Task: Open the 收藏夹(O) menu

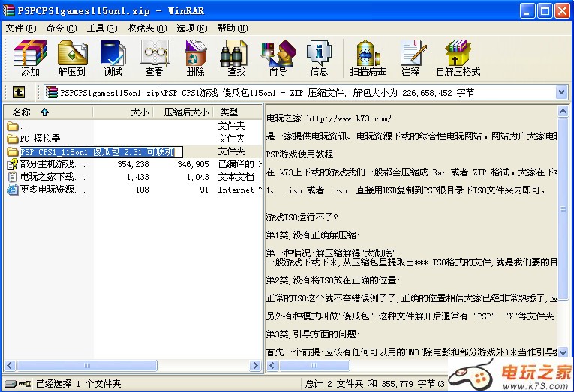Action: [x=147, y=28]
